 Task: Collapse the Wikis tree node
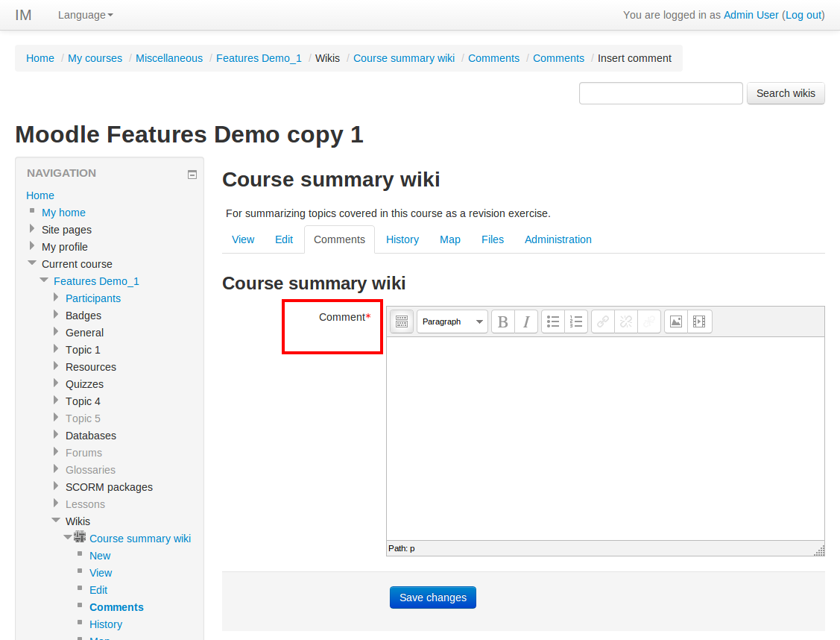coord(56,520)
